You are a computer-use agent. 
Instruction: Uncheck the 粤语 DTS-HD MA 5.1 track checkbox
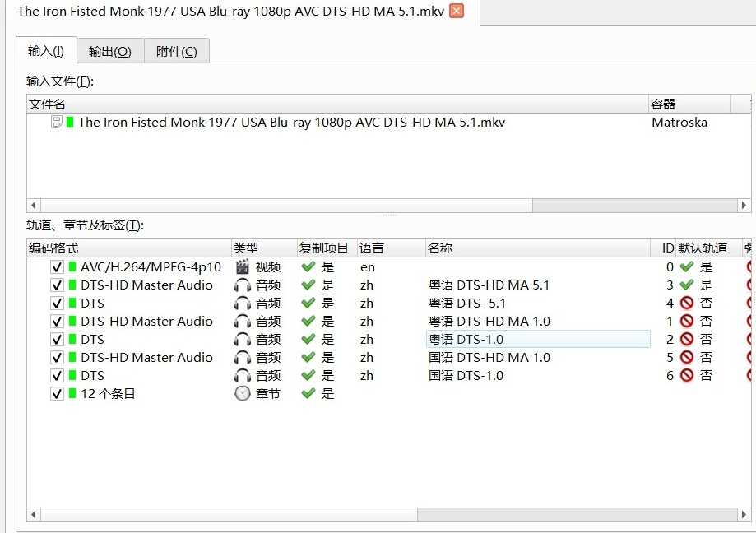[57, 285]
